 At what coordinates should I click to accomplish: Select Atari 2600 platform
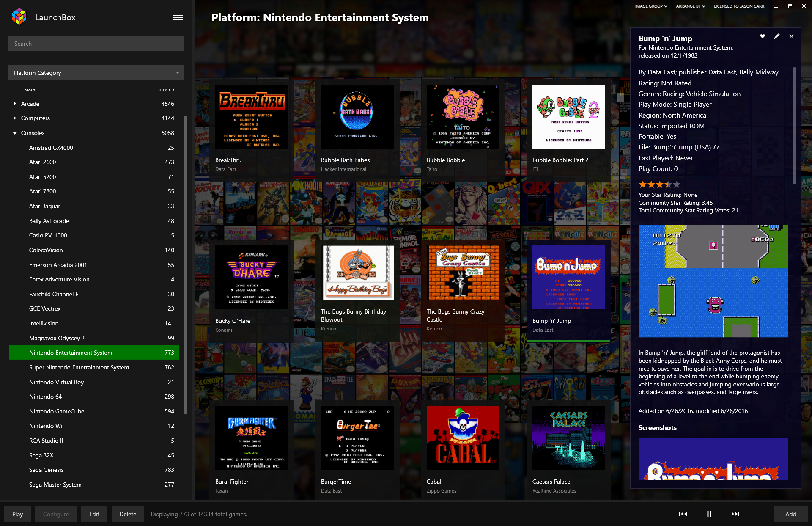tap(94, 162)
